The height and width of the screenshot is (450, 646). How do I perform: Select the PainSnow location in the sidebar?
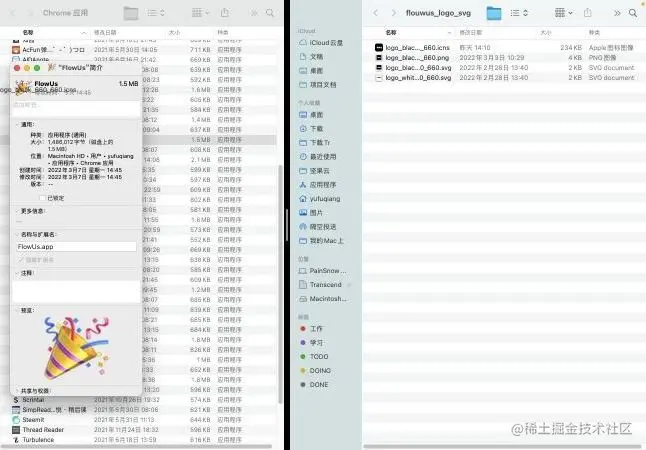(323, 271)
